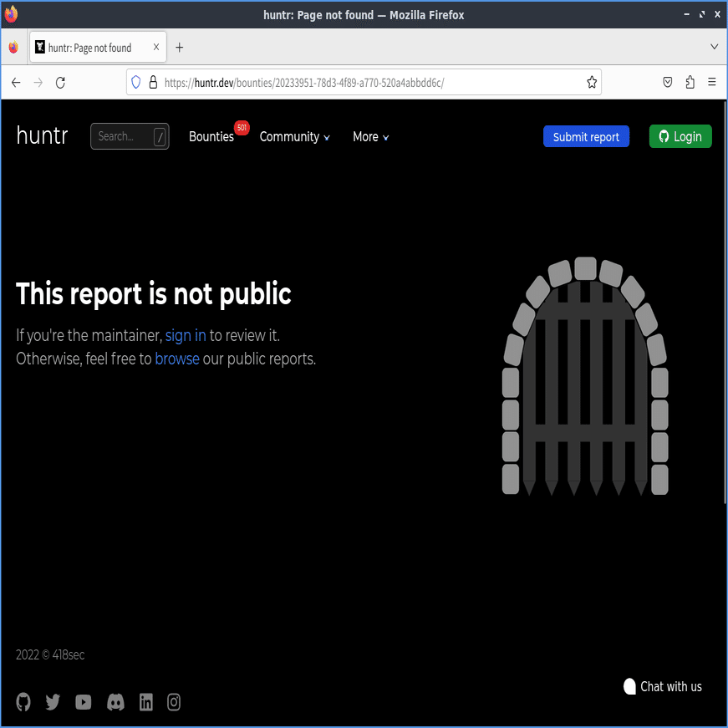Go back with the browser back arrow
Image resolution: width=728 pixels, height=728 pixels.
pos(16,83)
